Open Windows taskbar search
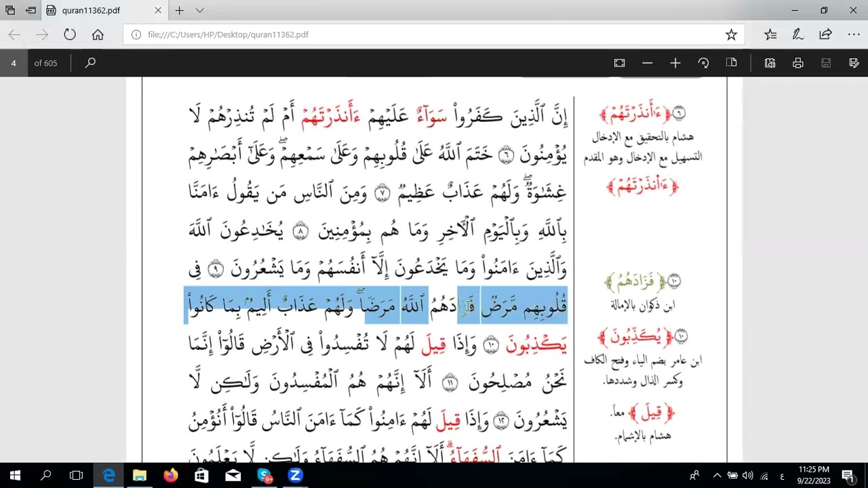The width and height of the screenshot is (868, 488). coord(46,476)
